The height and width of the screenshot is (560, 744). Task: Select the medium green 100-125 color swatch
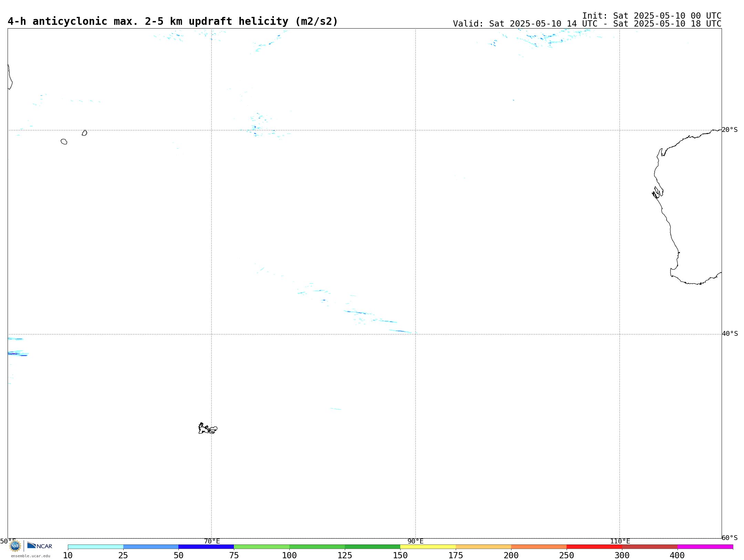pyautogui.click(x=317, y=547)
